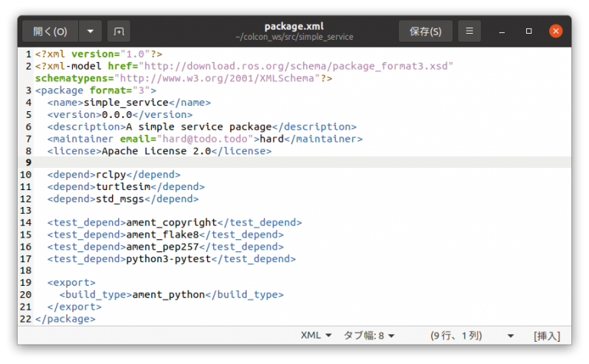The height and width of the screenshot is (364, 589).
Task: Place cursor on empty line 9
Action: (x=230, y=162)
